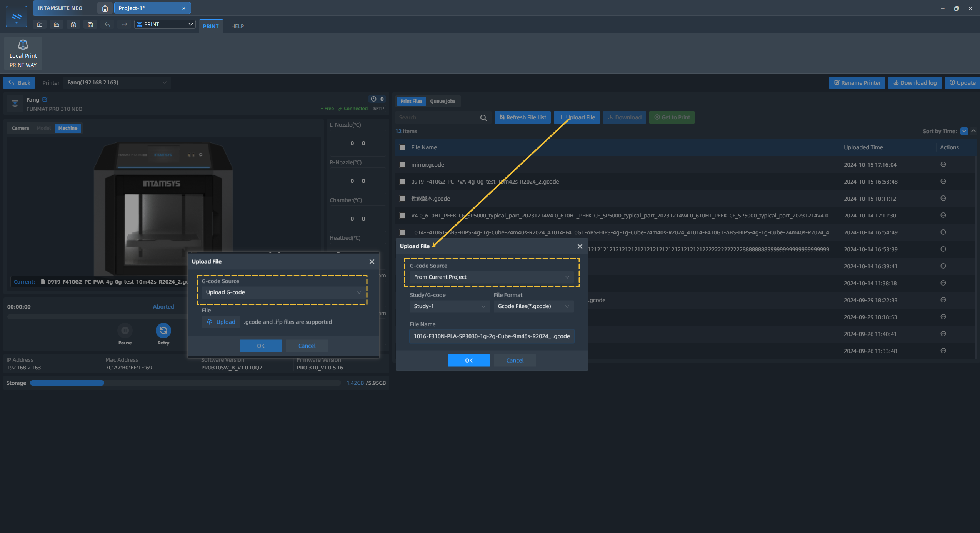980x533 pixels.
Task: Rename printer Fang via the pencil icon
Action: click(x=45, y=99)
